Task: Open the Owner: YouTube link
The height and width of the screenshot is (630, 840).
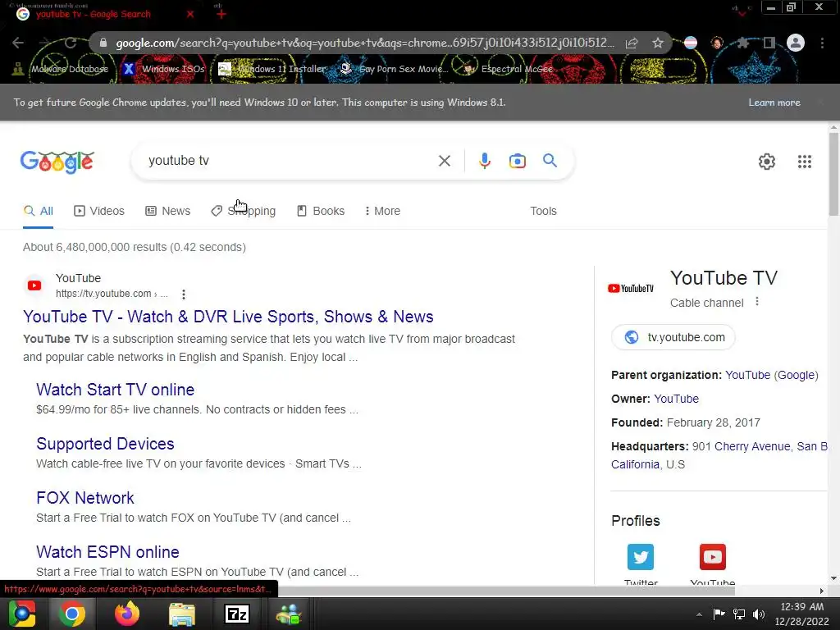Action: [x=676, y=399]
